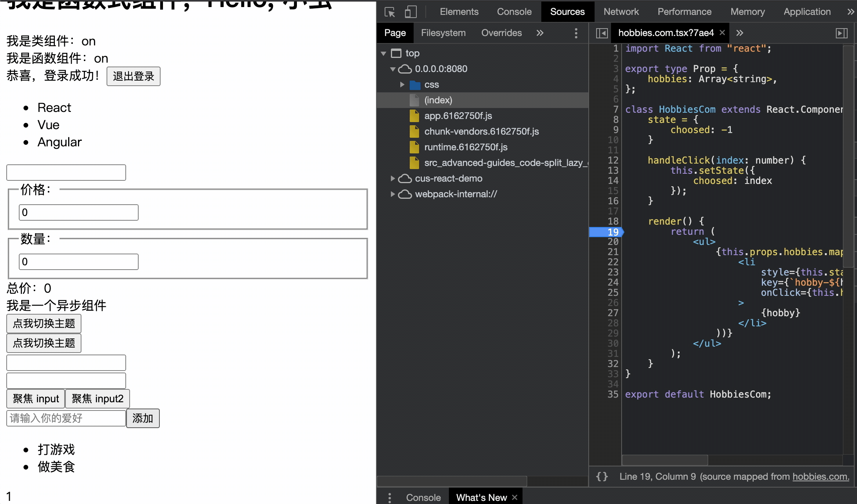Viewport: 857px width, 504px height.
Task: Click the 退出登录 logout button
Action: click(x=134, y=76)
